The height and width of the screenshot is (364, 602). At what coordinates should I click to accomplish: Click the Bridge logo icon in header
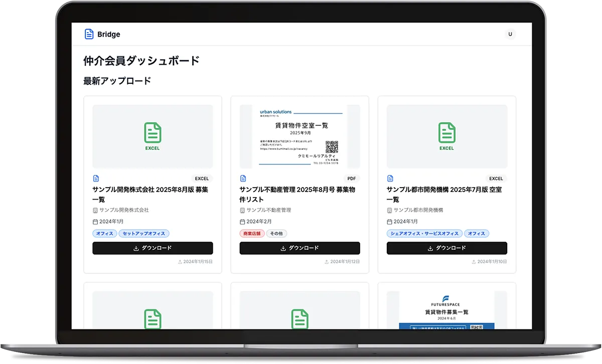tap(89, 34)
